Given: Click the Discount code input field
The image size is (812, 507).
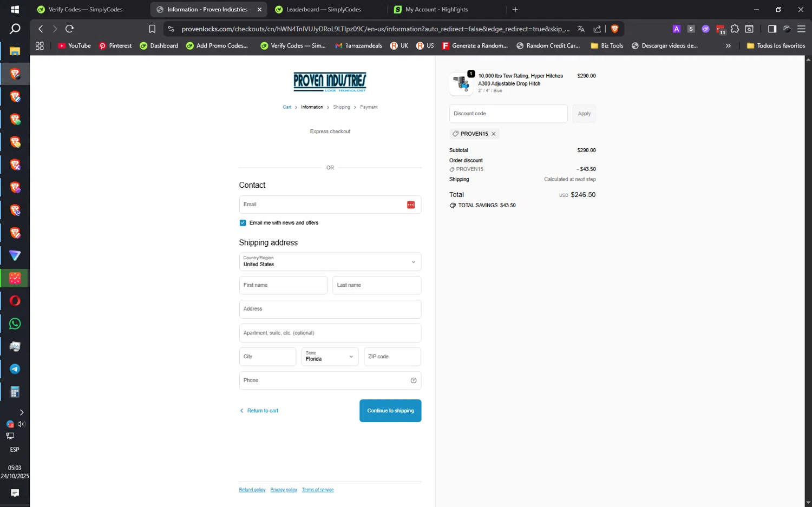Looking at the screenshot, I should click(x=508, y=114).
